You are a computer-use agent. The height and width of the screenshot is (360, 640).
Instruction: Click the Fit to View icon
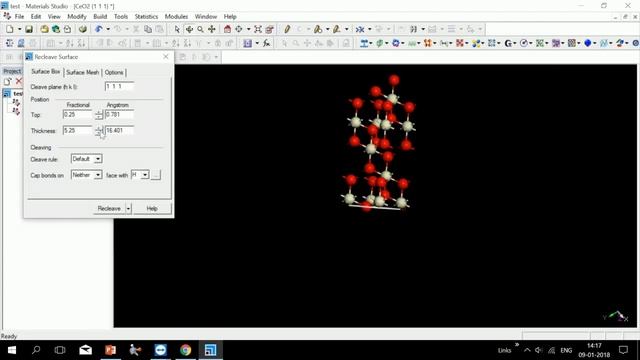[258, 29]
